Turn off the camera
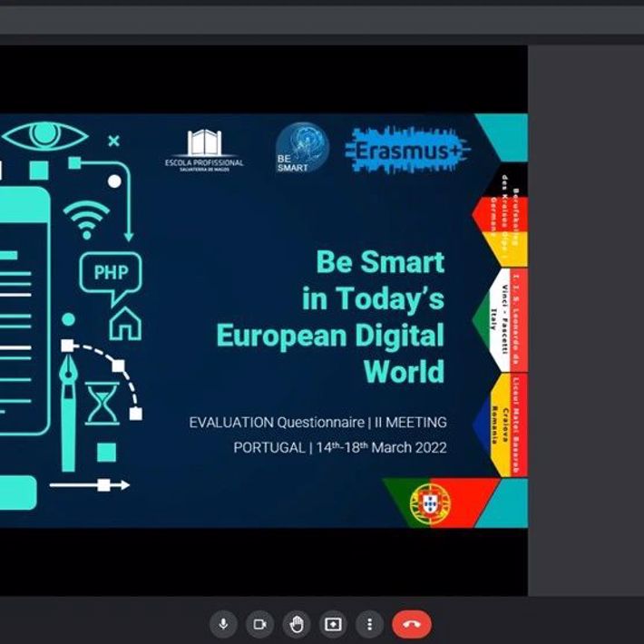 pyautogui.click(x=259, y=624)
